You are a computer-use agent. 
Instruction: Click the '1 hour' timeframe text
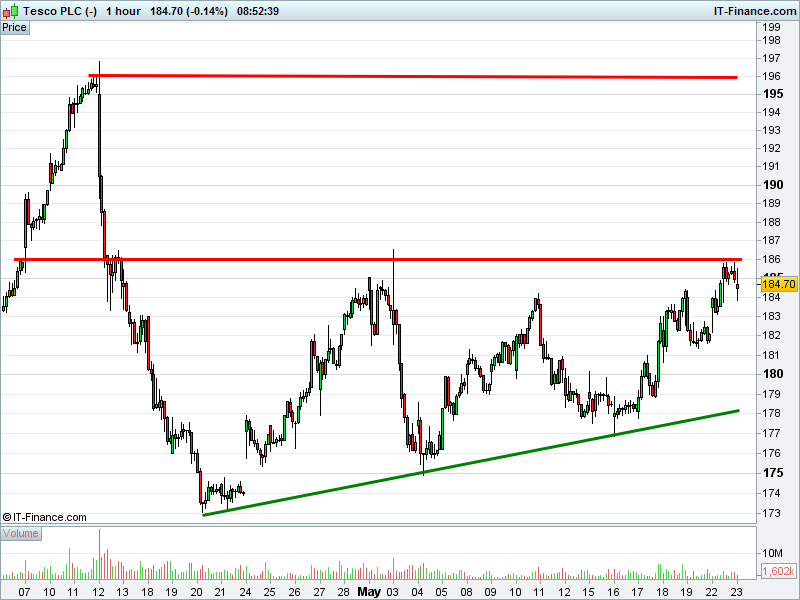tap(123, 11)
